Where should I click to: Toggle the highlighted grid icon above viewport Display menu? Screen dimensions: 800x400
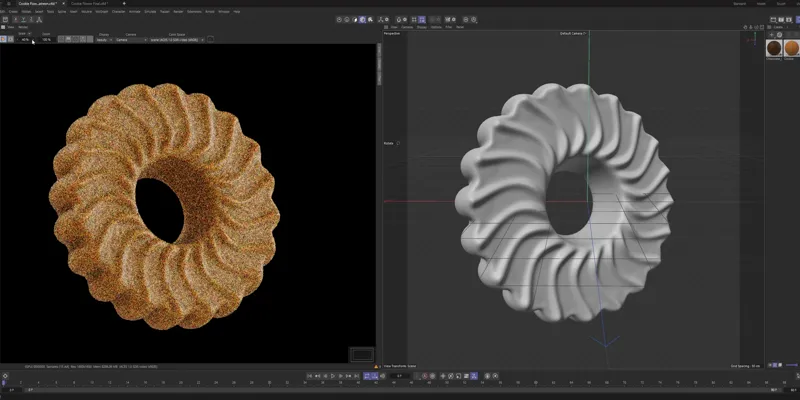422,20
